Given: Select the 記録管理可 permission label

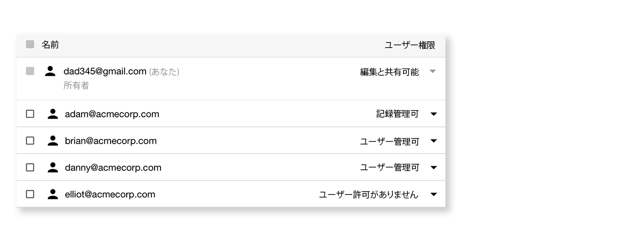Looking at the screenshot, I should [x=397, y=114].
